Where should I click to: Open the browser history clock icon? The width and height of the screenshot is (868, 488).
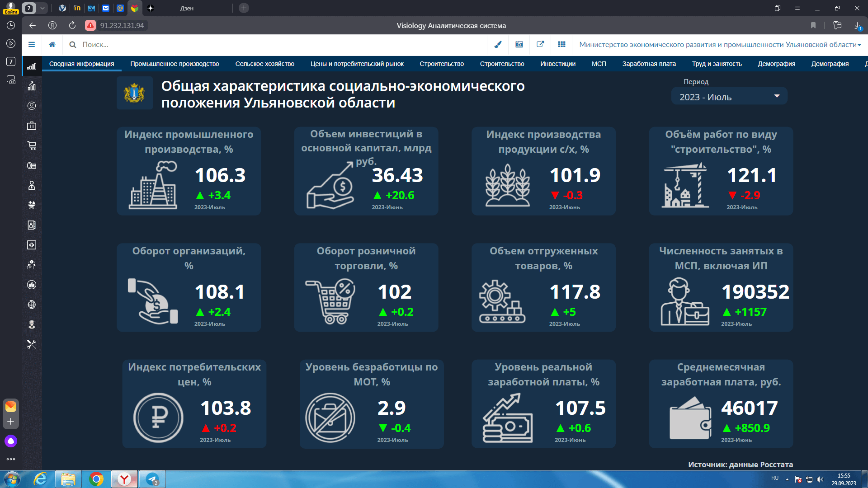point(11,25)
